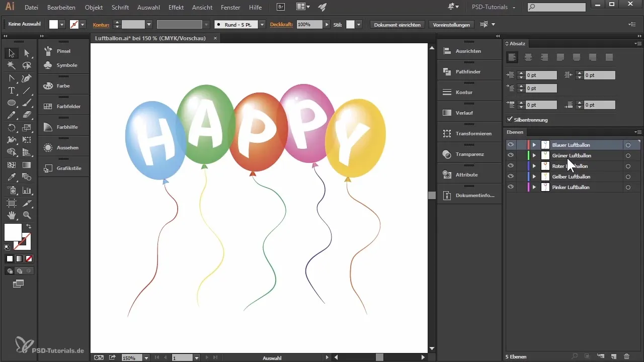This screenshot has height=362, width=644.
Task: Expand the Grüner Luftballon layer
Action: (x=534, y=155)
